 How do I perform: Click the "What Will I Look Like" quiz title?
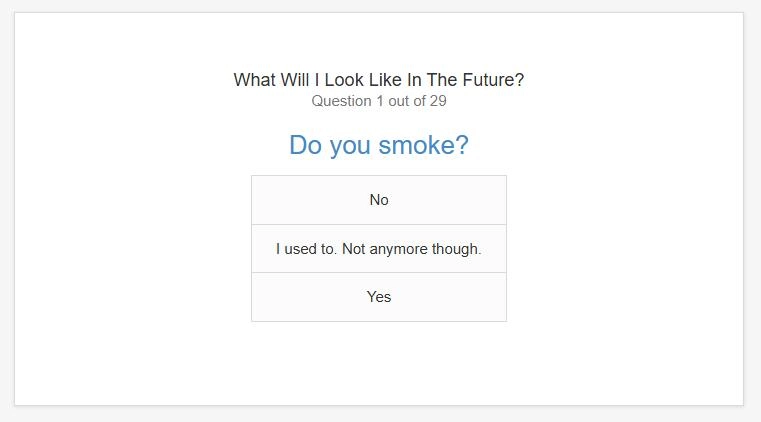[379, 80]
